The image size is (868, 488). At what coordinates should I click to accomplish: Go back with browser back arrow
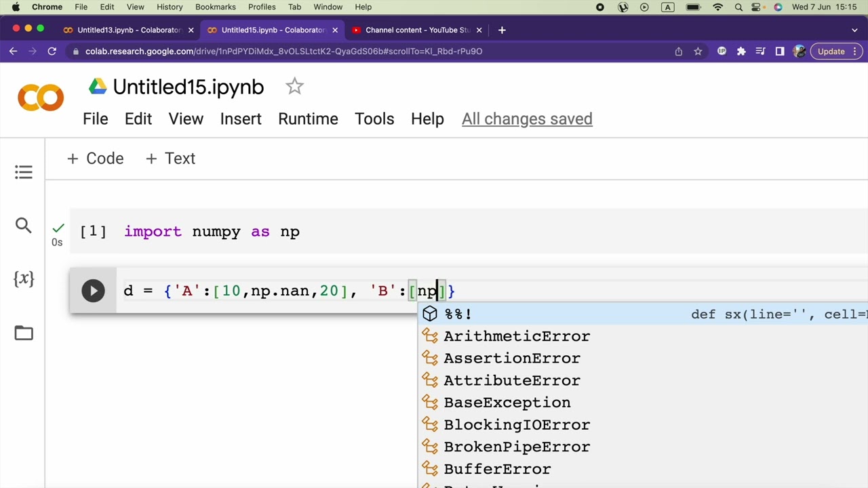[x=14, y=52]
